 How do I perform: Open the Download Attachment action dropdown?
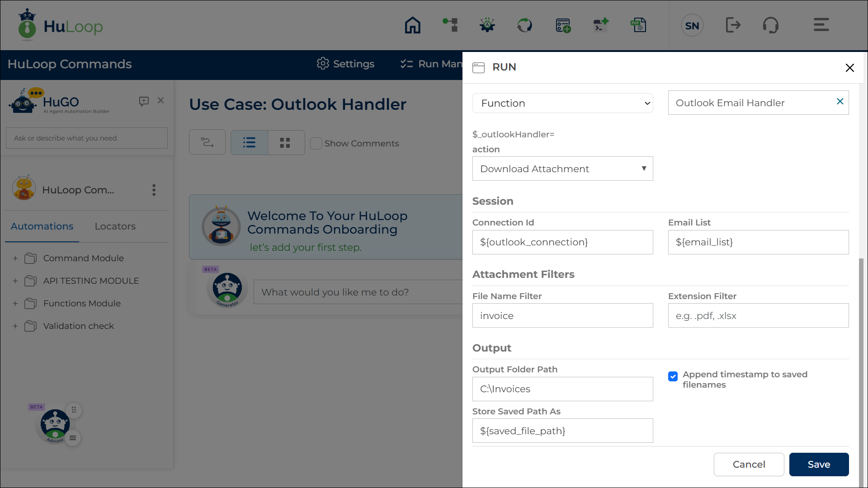[x=562, y=169]
